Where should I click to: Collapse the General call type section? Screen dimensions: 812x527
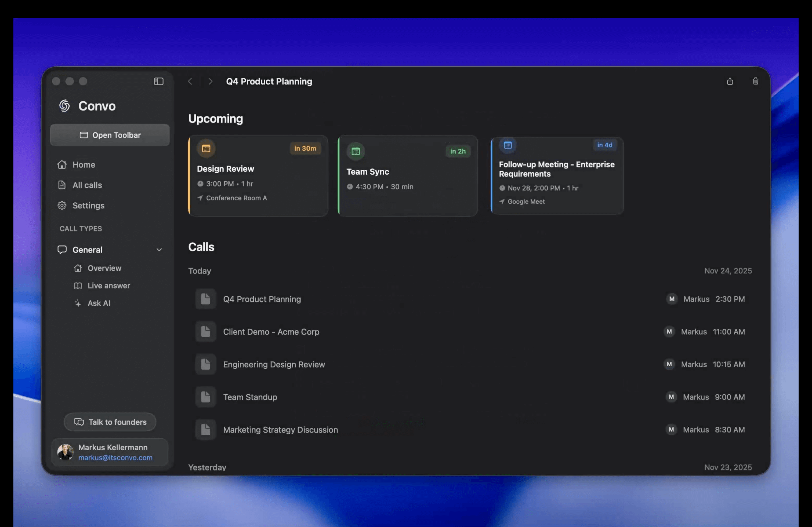[x=159, y=250]
